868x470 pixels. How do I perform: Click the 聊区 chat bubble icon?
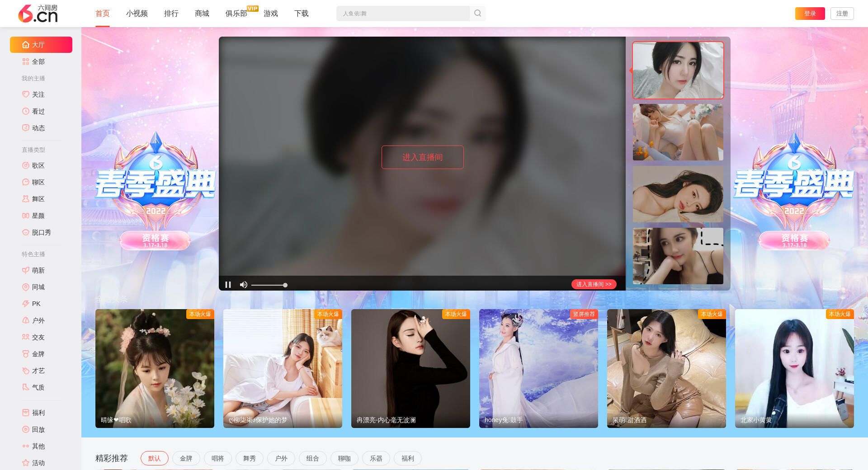coord(26,182)
